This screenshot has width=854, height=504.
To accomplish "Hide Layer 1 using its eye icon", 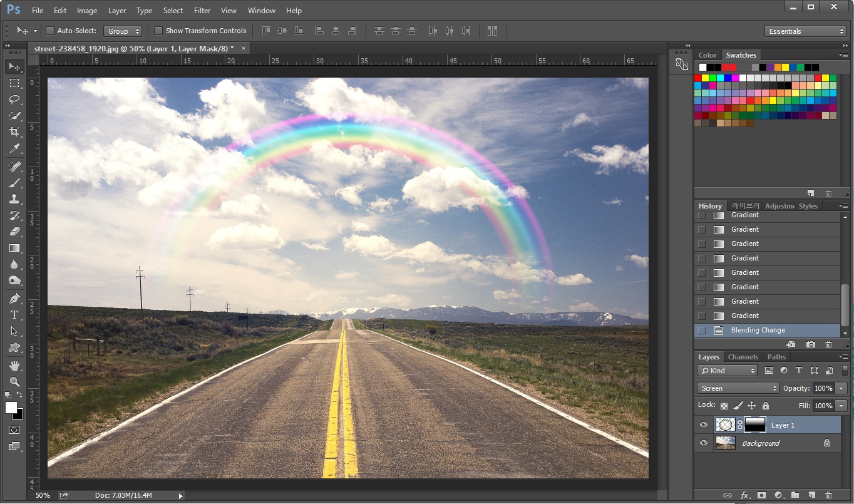I will (x=704, y=425).
